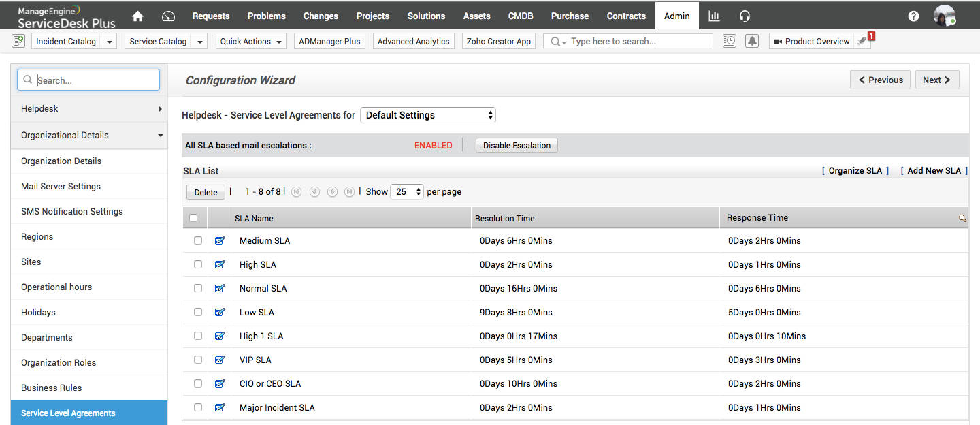Edit the VIP SLA entry icon

220,360
